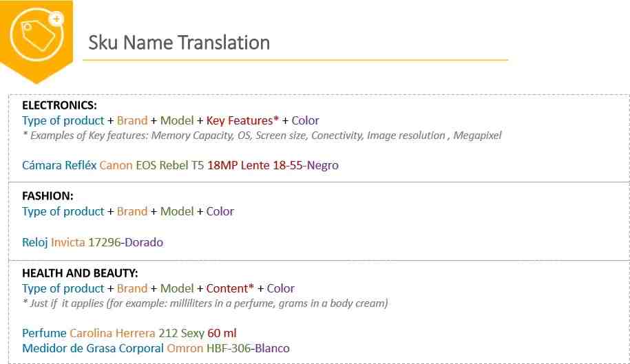The image size is (630, 364).
Task: Click the 'Omron' brand text
Action: [185, 348]
